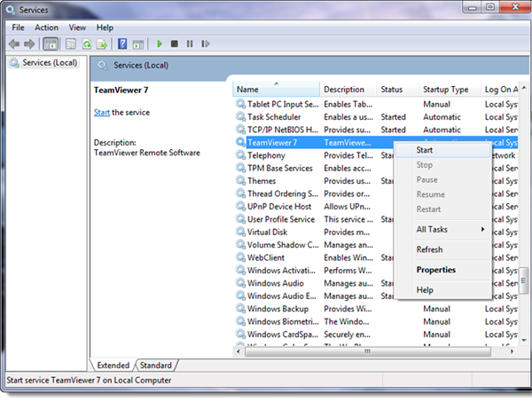Choose Start in the context menu
532x402 pixels.
442,150
